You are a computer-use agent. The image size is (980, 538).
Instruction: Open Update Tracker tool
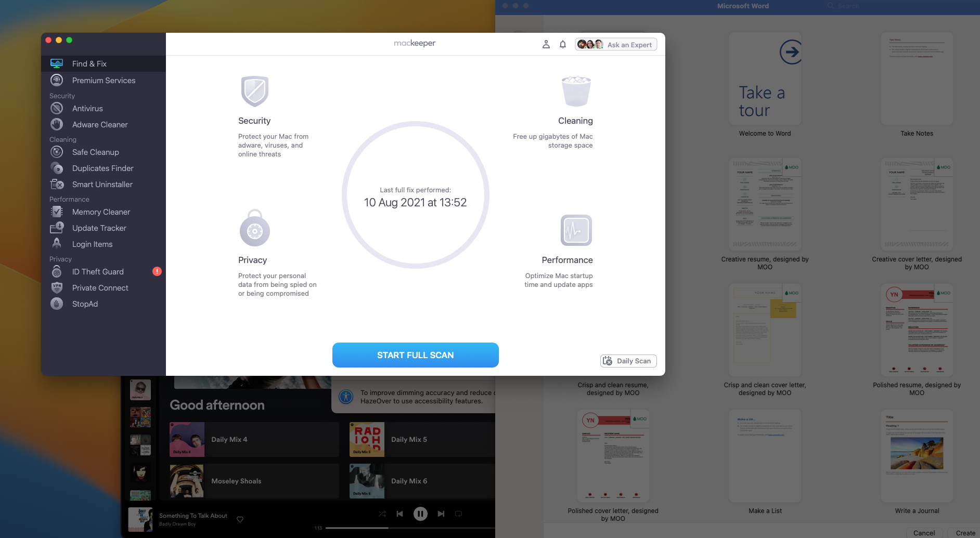[103, 228]
